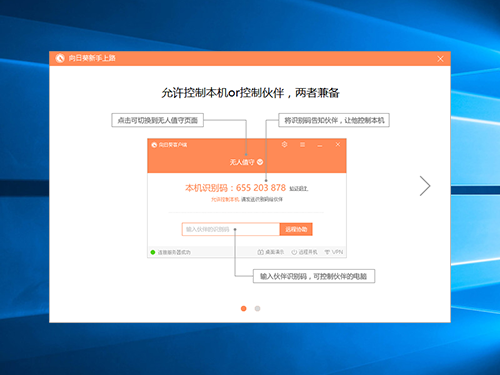The width and height of the screenshot is (500, 375).
Task: Click the 无人值守 mode label
Action: [242, 162]
